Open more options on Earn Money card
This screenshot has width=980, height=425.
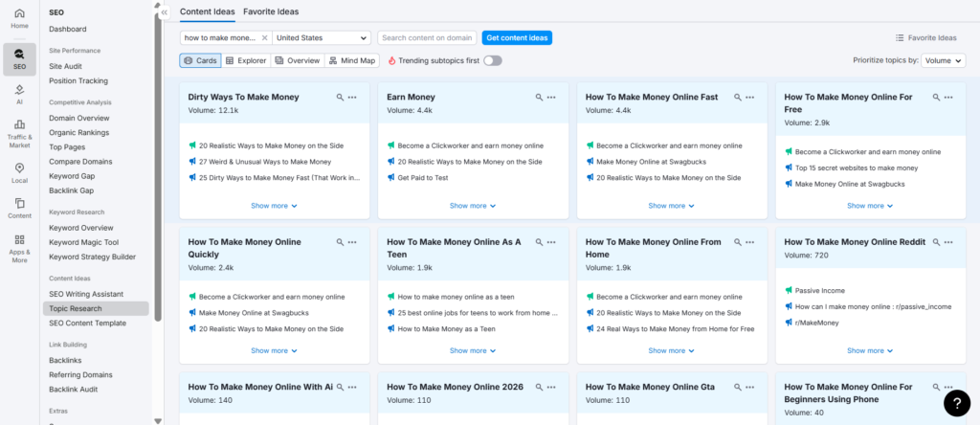tap(551, 98)
